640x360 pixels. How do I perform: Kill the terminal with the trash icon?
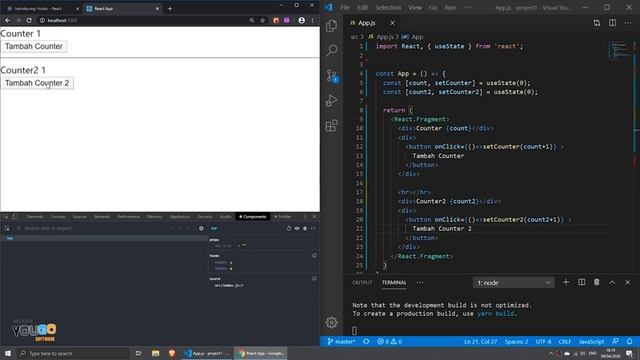pos(597,282)
